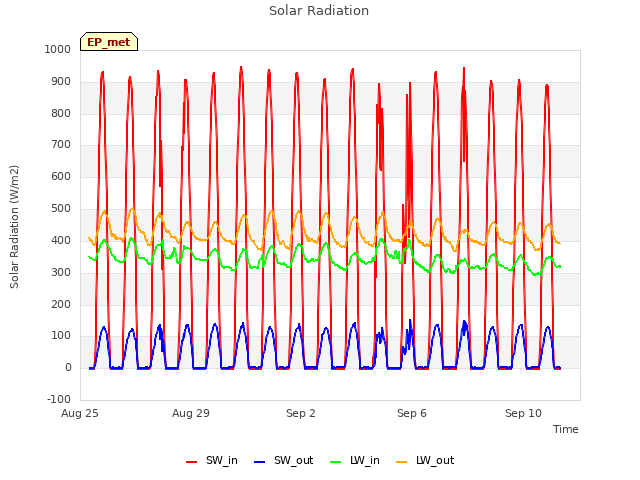Click the blue SW_out legend marker
The width and height of the screenshot is (640, 480).
coord(260,462)
